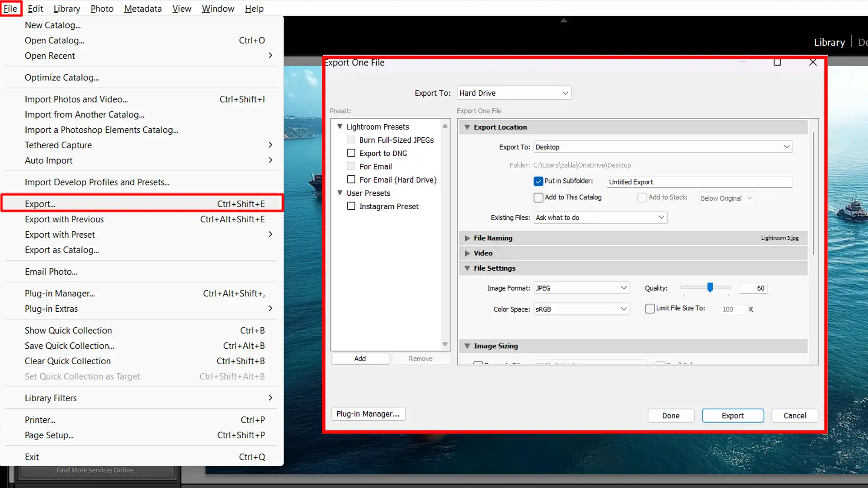Expand Video section
Image resolution: width=868 pixels, height=488 pixels.
[x=467, y=253]
